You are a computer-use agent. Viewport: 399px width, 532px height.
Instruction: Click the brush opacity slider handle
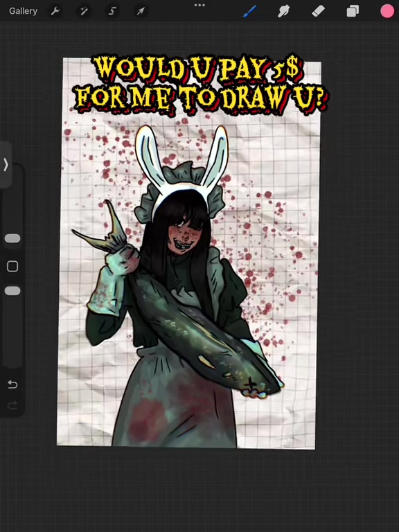[12, 291]
